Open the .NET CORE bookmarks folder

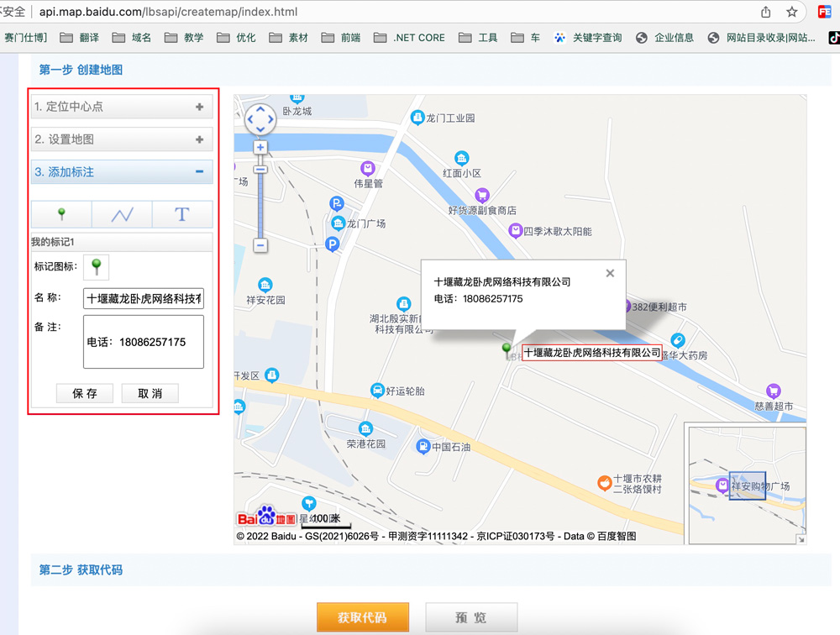[x=409, y=38]
